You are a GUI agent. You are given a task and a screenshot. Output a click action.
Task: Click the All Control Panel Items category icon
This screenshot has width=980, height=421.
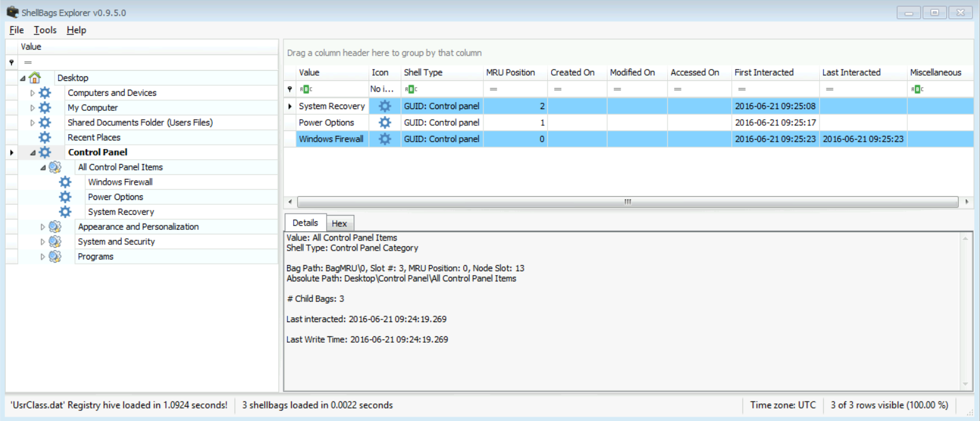[55, 167]
